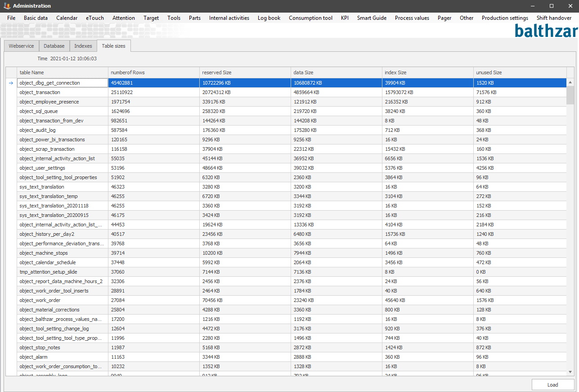This screenshot has height=392, width=579.
Task: Switch to the Indexes tab
Action: pos(83,46)
